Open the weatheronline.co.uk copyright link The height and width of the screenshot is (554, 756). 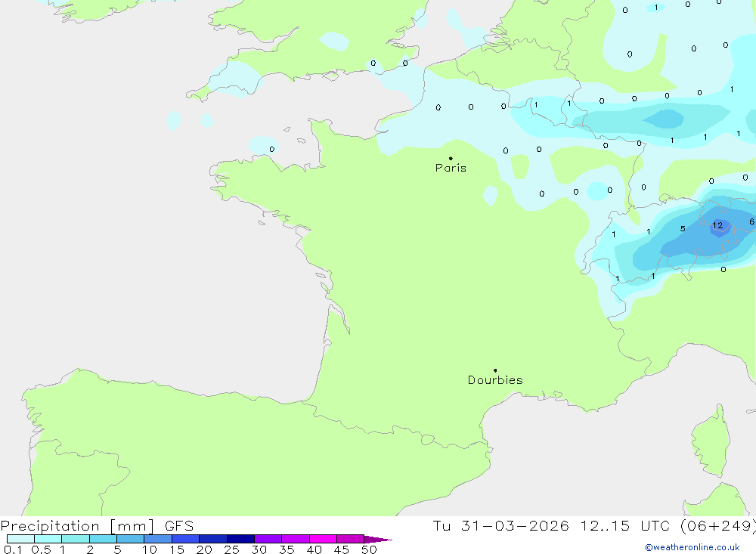click(692, 547)
